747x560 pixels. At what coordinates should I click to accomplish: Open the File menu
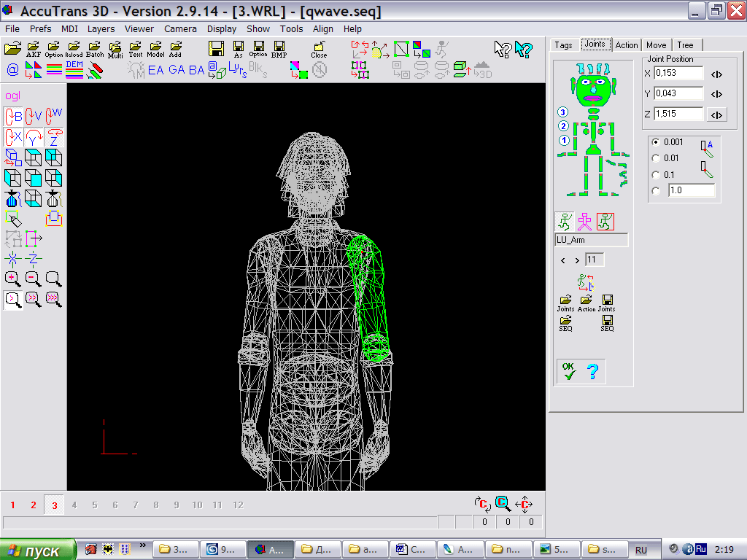[x=12, y=28]
